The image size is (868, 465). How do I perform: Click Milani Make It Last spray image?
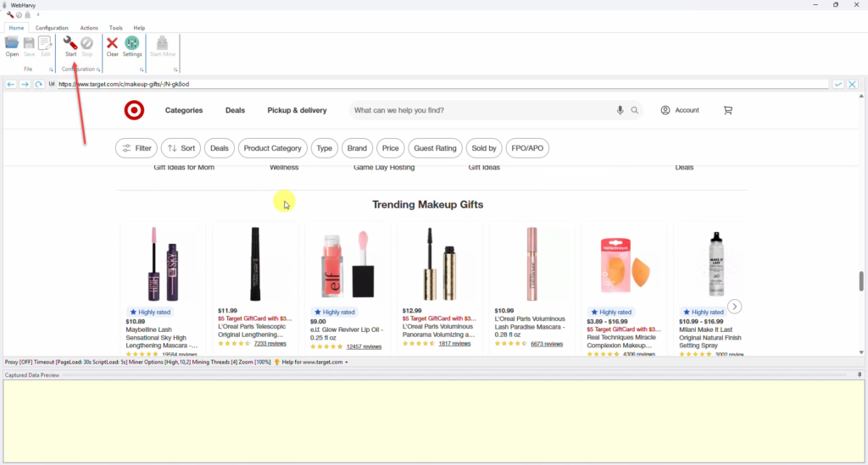tap(715, 264)
